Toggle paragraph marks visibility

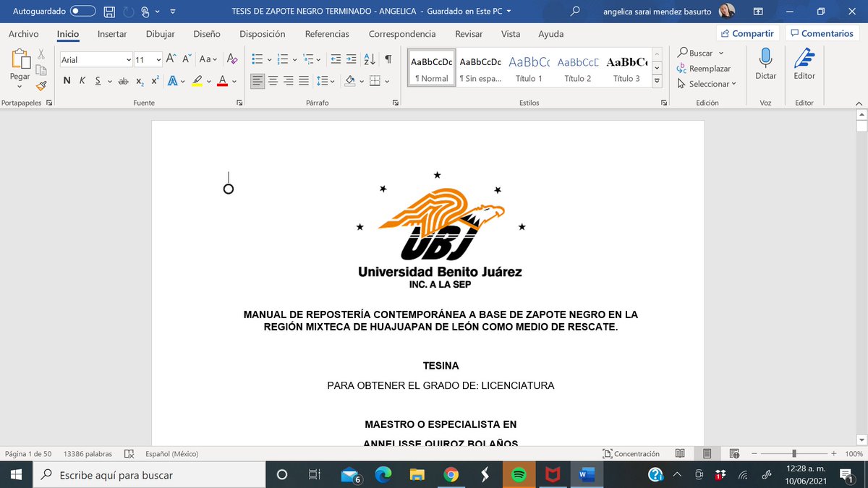click(x=388, y=60)
